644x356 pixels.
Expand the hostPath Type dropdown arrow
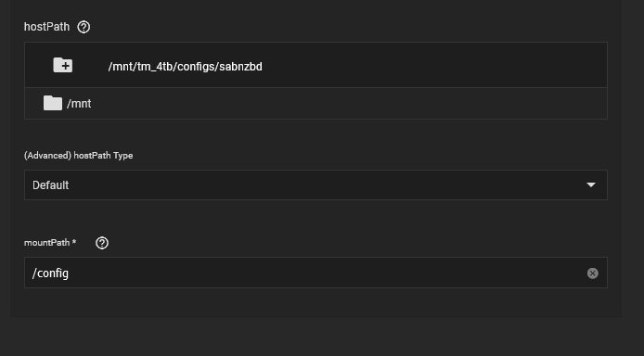click(591, 185)
